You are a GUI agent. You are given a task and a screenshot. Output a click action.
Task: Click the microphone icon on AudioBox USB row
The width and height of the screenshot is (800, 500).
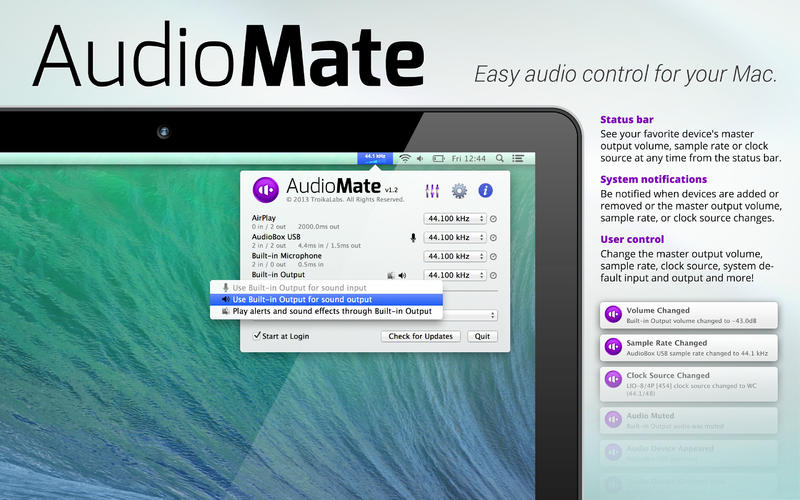point(413,238)
